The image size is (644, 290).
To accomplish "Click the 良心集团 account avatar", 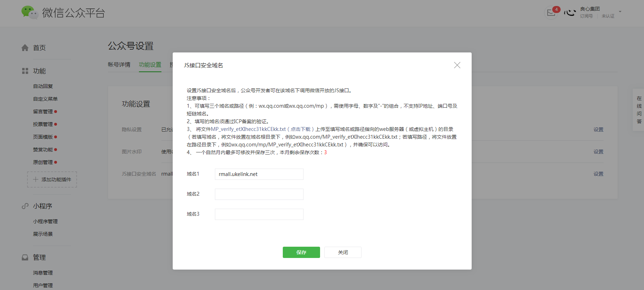I will coord(570,12).
